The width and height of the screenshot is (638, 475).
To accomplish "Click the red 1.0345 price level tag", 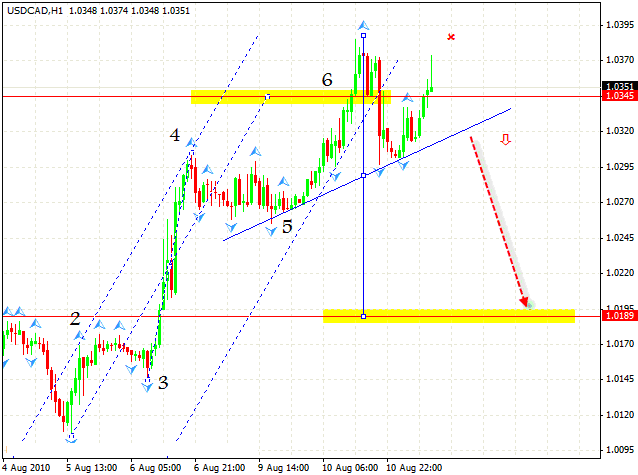I will 620,96.
